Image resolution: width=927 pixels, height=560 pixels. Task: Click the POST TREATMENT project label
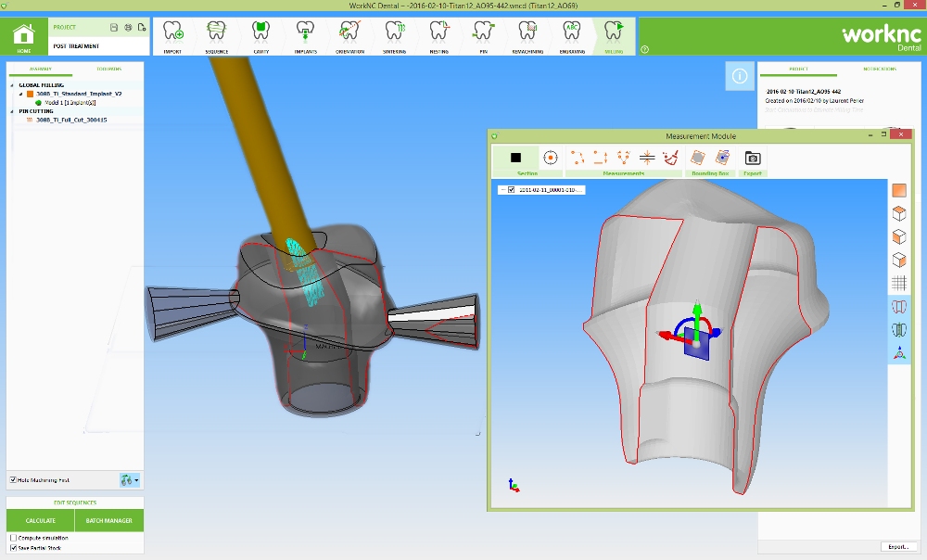[76, 46]
